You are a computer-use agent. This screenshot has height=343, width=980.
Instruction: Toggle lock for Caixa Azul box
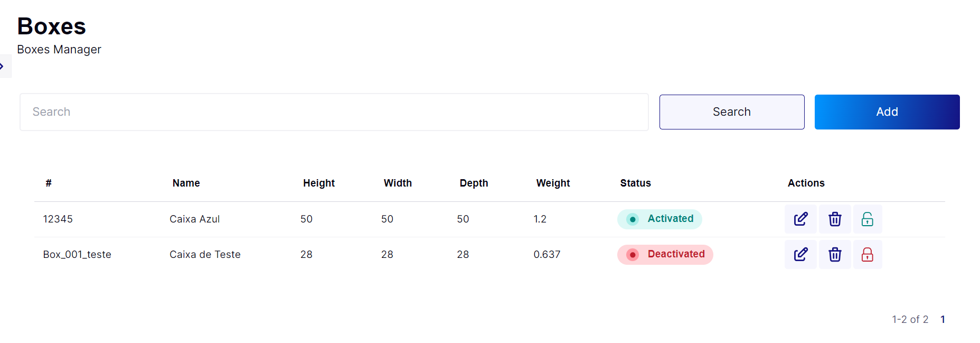tap(867, 219)
